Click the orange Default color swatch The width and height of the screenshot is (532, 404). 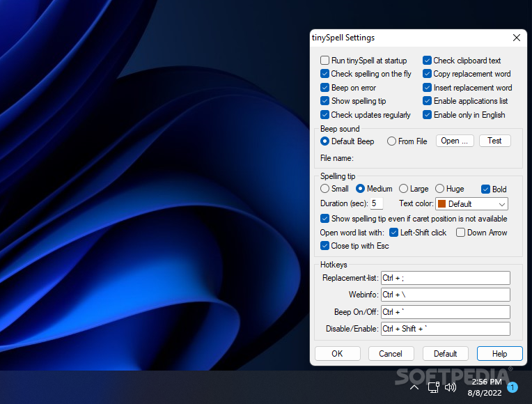coord(441,203)
